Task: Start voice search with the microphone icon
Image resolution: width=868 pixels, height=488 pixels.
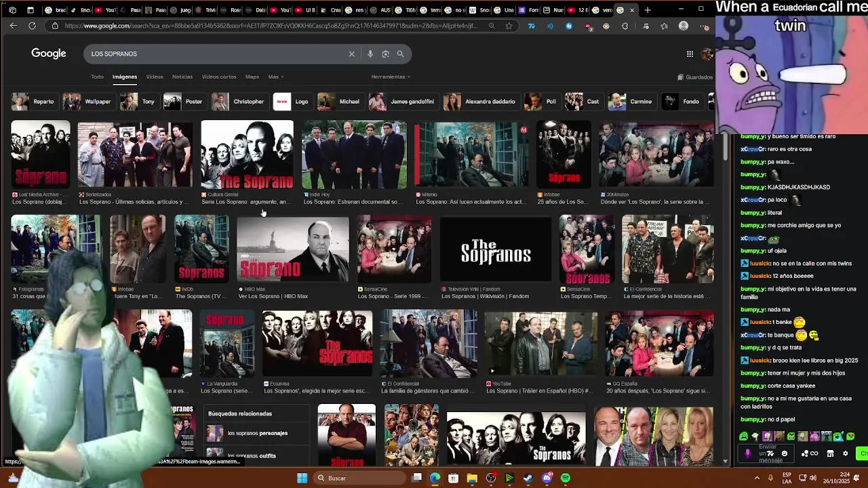Action: click(x=370, y=54)
